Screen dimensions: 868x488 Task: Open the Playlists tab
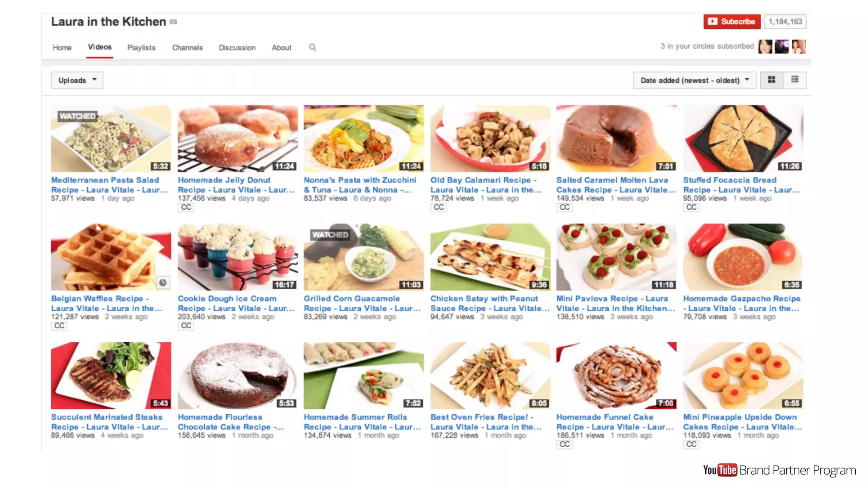[x=141, y=47]
